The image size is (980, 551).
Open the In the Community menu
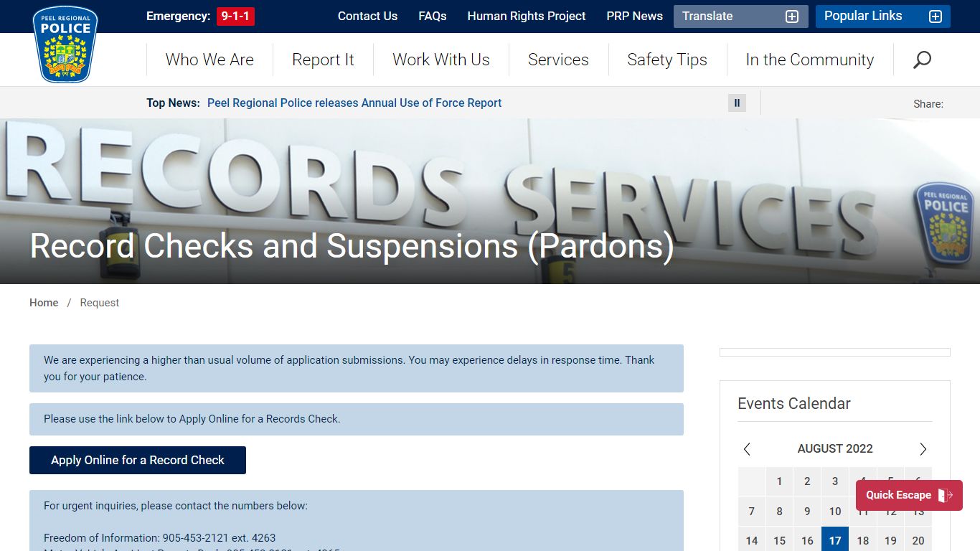click(810, 60)
